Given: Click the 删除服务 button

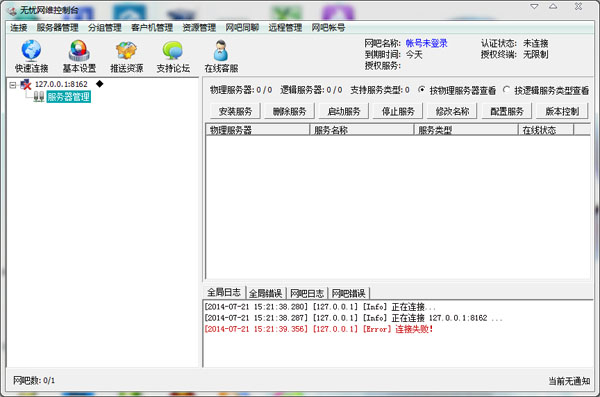Looking at the screenshot, I should (289, 111).
